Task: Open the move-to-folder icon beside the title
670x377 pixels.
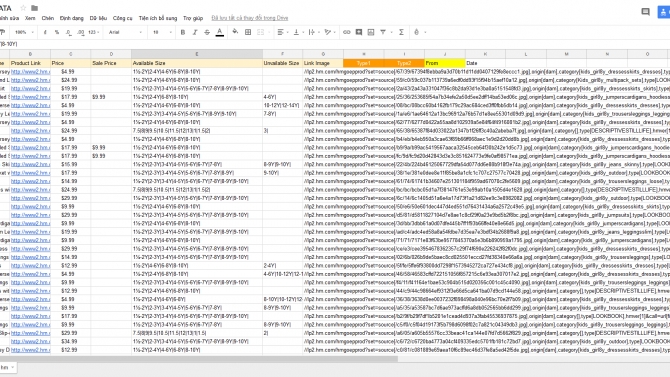Action: coord(35,8)
